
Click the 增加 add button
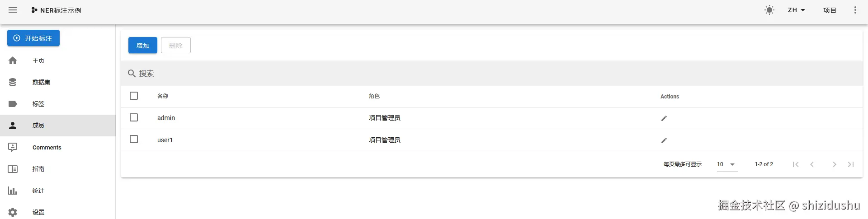click(x=143, y=45)
